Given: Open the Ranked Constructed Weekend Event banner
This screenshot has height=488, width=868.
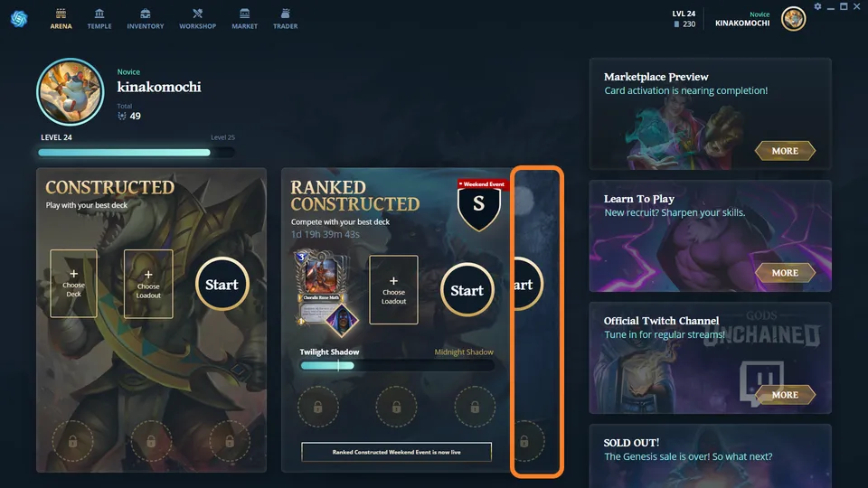Looking at the screenshot, I should point(396,452).
